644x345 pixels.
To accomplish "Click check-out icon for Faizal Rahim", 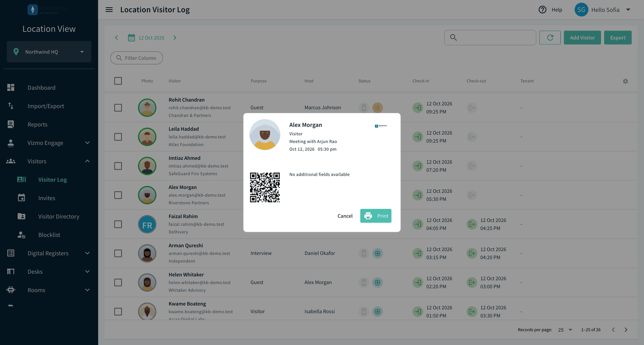I will pos(472,224).
